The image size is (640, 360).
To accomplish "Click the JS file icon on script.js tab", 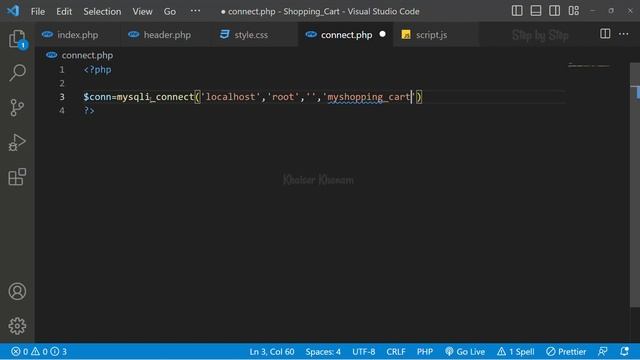I will click(406, 35).
